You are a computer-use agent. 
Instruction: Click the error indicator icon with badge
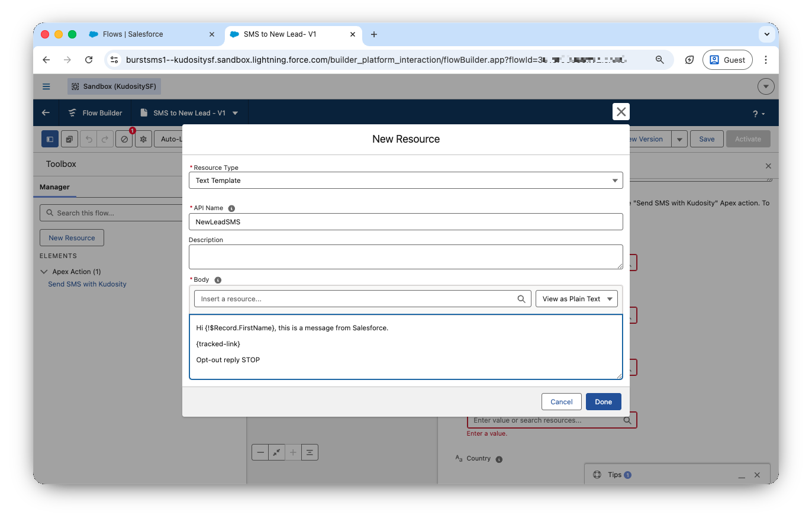click(124, 139)
